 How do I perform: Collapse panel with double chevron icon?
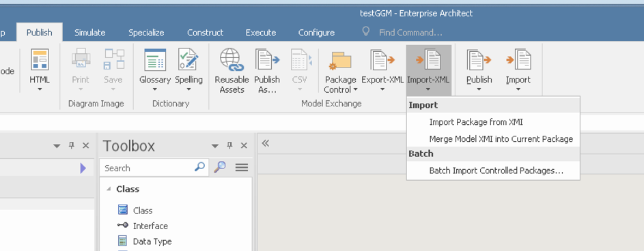pyautogui.click(x=266, y=143)
